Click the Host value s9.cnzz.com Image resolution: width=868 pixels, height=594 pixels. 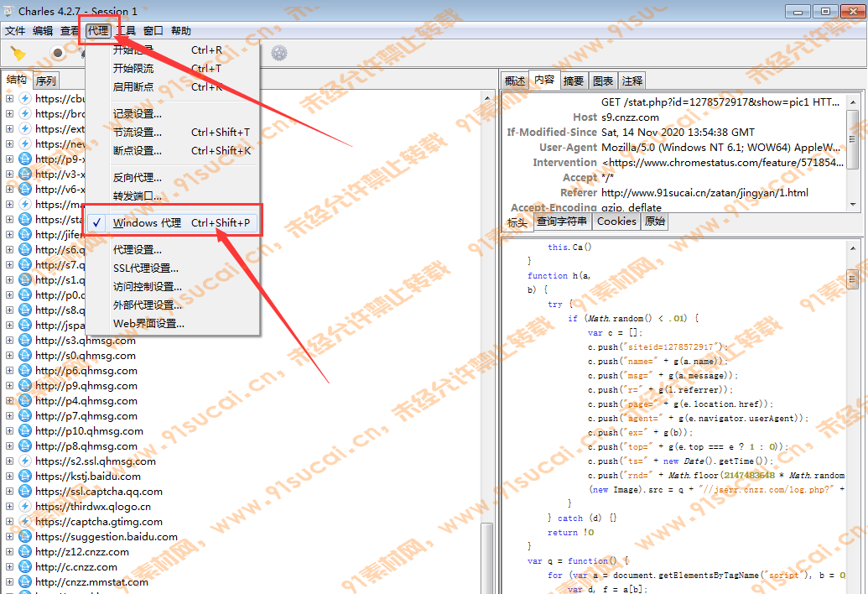click(x=630, y=117)
